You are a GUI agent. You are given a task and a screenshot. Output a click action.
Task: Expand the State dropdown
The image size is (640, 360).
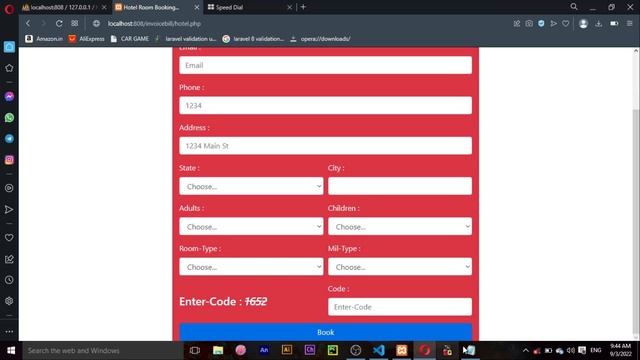point(251,186)
